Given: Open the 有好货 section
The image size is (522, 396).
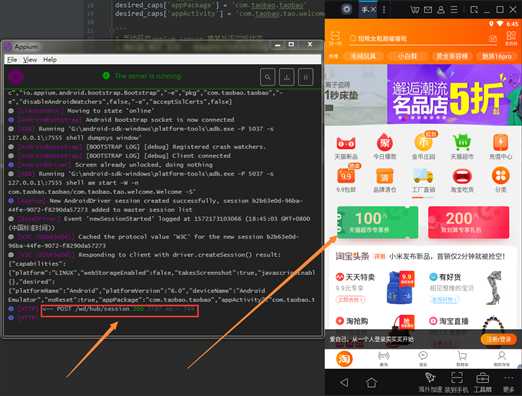Looking at the screenshot, I should 445,277.
